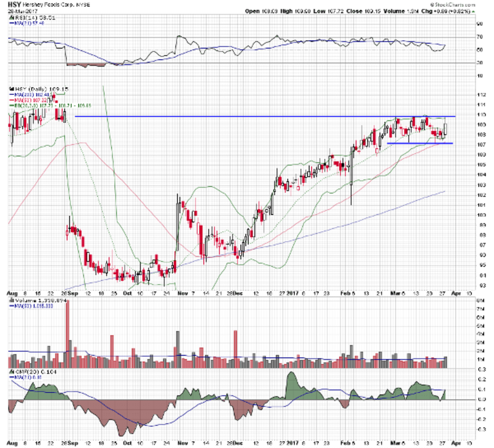Click the CMF(20) 0.104 legend label

[x=36, y=371]
